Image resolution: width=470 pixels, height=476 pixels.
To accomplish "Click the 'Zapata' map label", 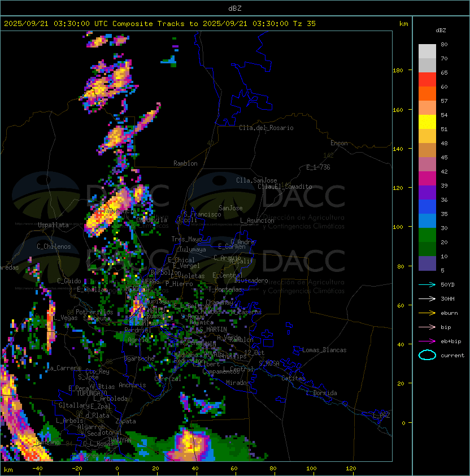I will pos(125,421).
